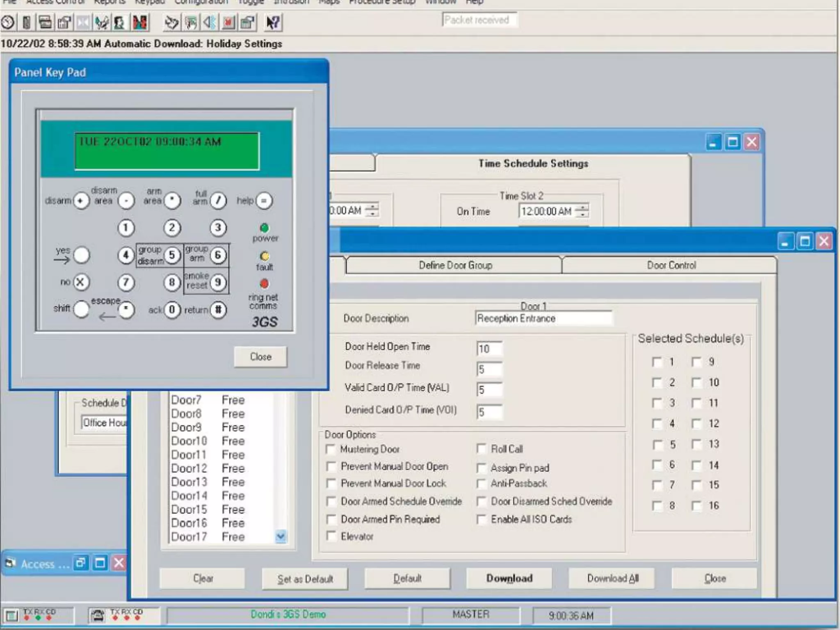
Task: Select schedule 12 checkbox
Action: 696,423
